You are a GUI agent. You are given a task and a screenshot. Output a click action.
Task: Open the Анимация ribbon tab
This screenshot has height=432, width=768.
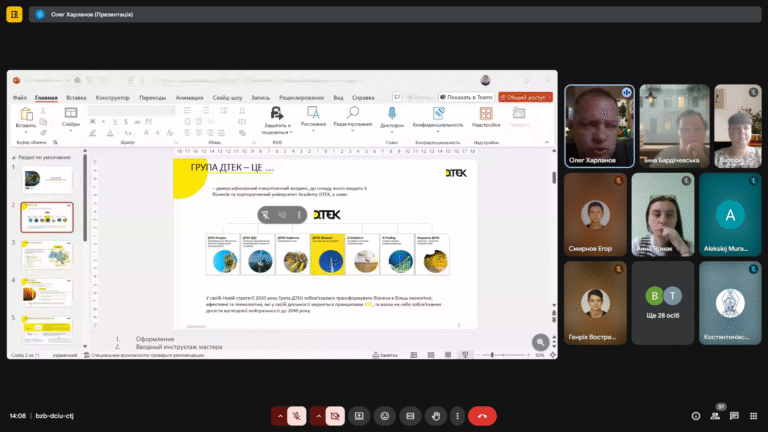[x=190, y=97]
